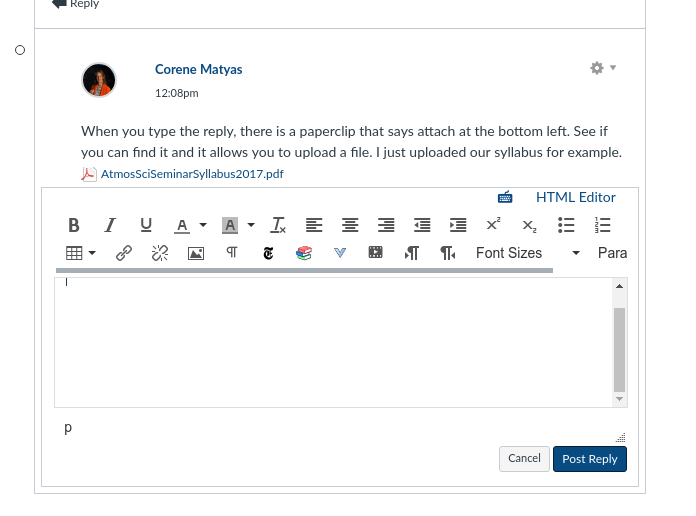This screenshot has width=696, height=516.
Task: Click the editor vertical scrollbar thumb
Action: click(620, 349)
